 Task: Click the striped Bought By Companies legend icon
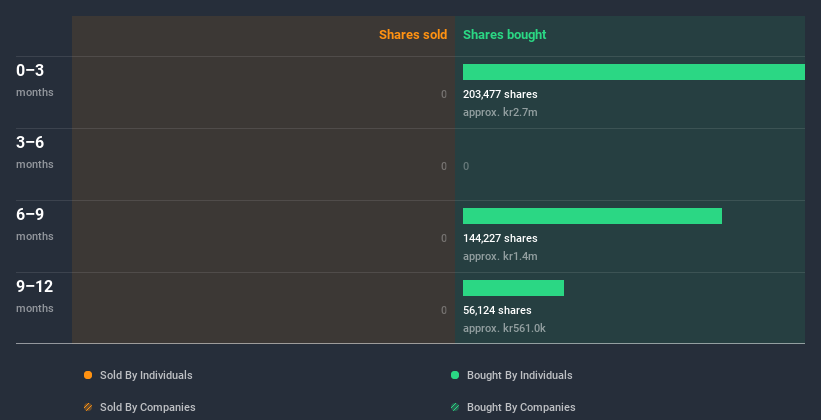(x=455, y=407)
